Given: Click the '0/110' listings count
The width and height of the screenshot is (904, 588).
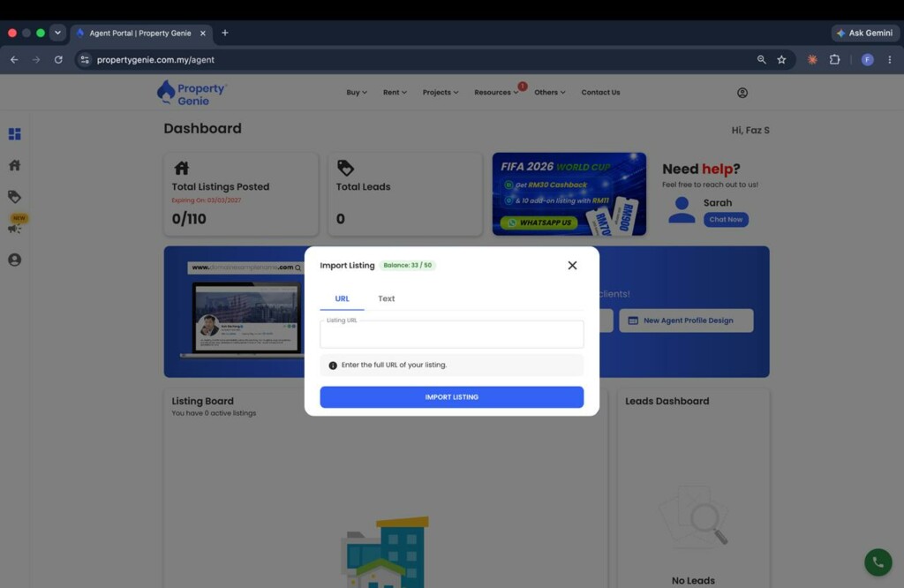Looking at the screenshot, I should click(x=189, y=218).
